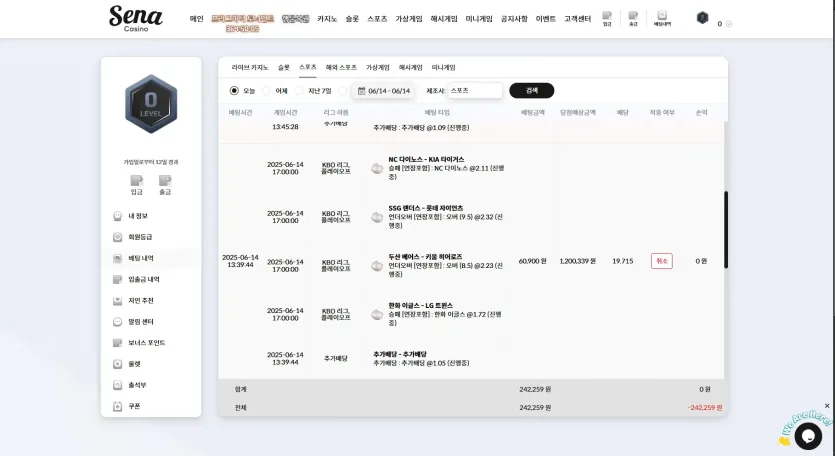This screenshot has height=456, width=835.
Task: Open 미니게임 in the top navigation
Action: coord(479,19)
